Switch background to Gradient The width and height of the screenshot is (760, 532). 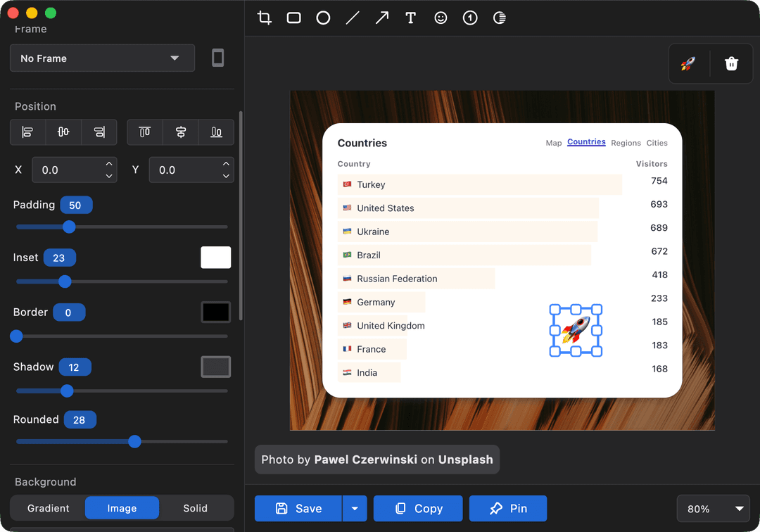tap(48, 508)
